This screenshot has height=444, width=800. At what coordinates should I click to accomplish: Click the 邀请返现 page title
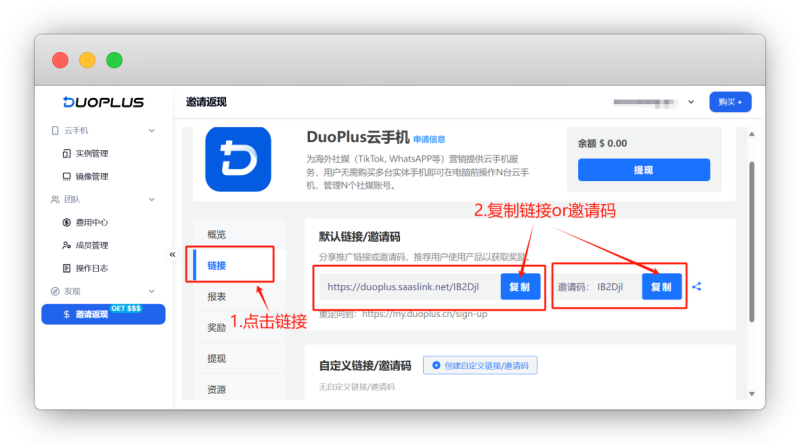(206, 102)
